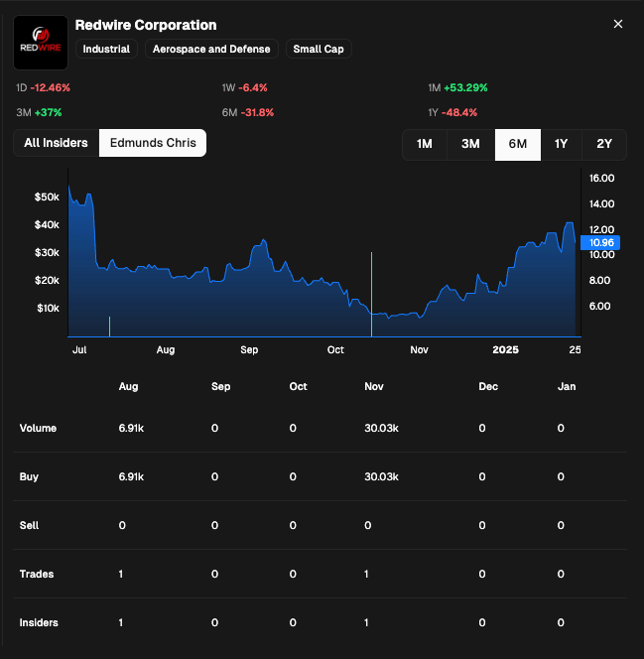Click Sell value 0 for Dec
Viewport: 644px width, 659px height.
[x=482, y=525]
